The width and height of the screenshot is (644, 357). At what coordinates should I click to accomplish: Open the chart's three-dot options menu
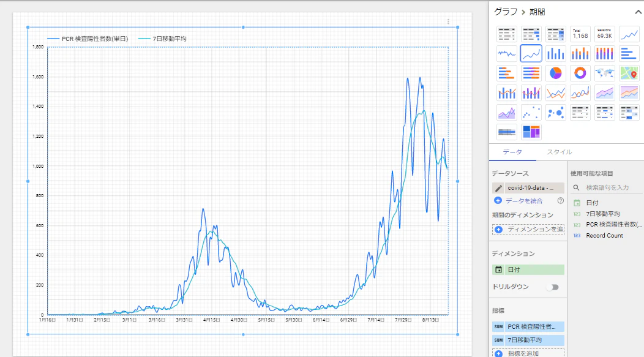pyautogui.click(x=448, y=22)
